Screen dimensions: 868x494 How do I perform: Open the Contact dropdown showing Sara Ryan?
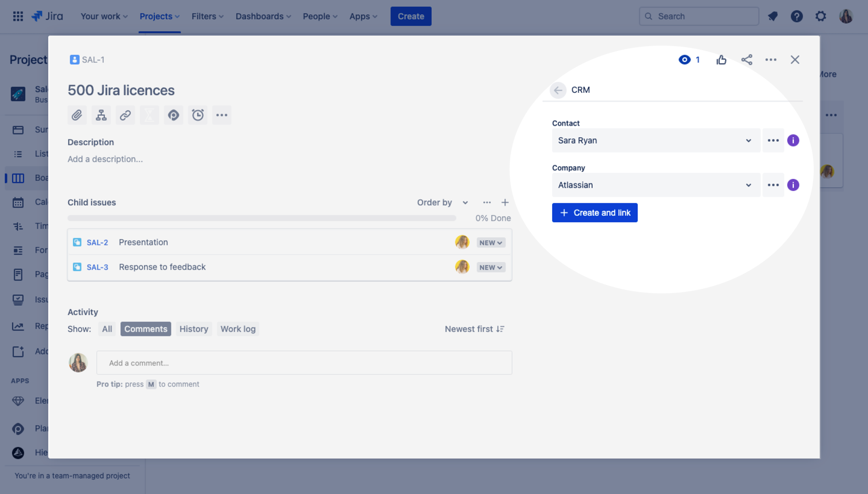(656, 141)
